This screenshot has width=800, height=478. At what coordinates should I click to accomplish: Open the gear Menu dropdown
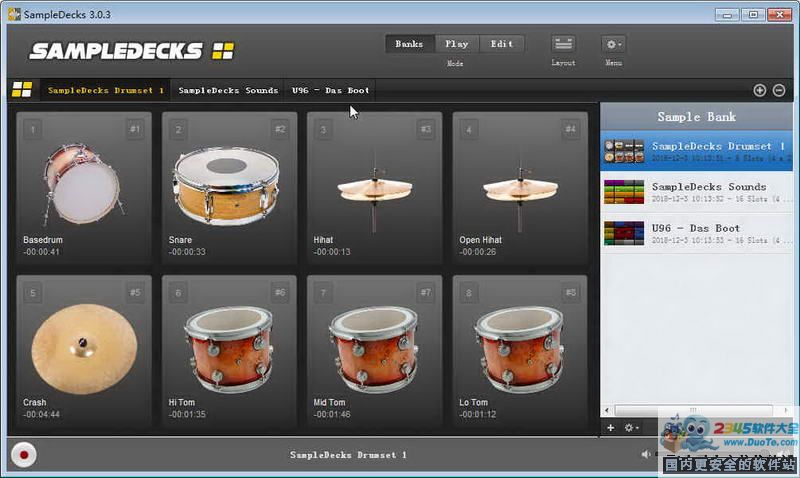click(613, 44)
